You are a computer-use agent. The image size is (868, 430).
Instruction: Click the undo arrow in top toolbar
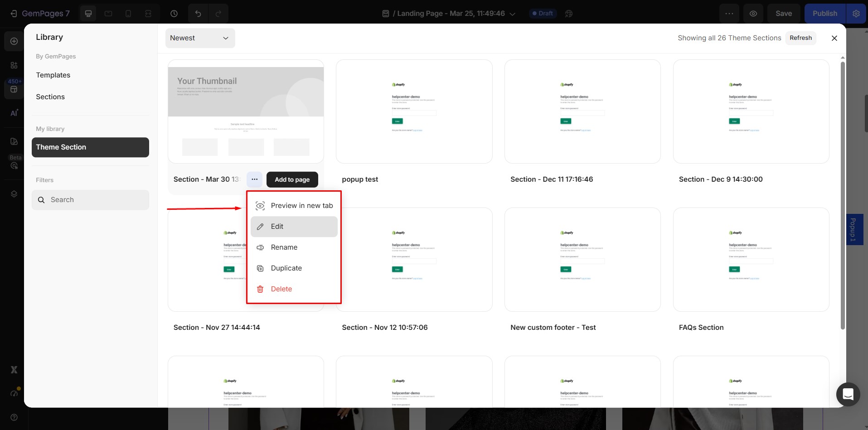(198, 14)
